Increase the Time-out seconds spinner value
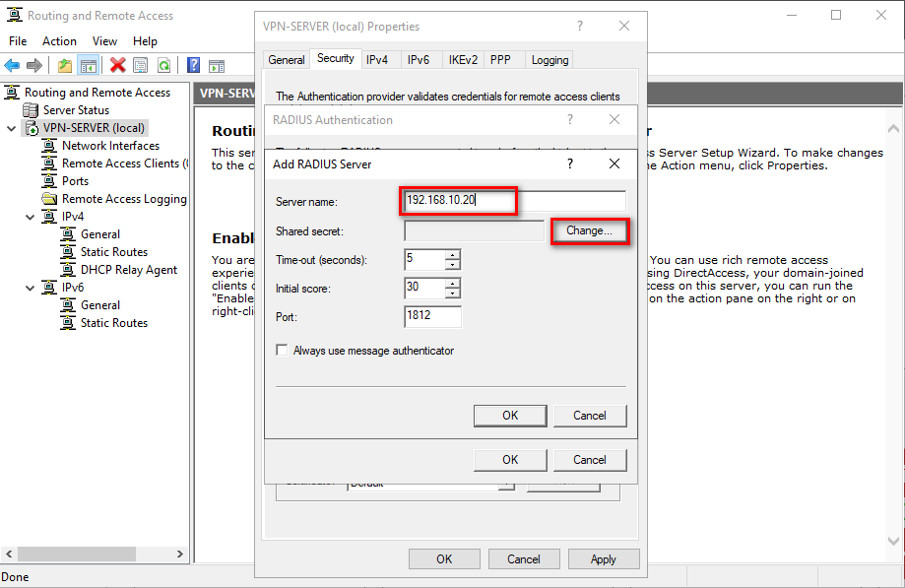The width and height of the screenshot is (905, 588). coord(452,255)
